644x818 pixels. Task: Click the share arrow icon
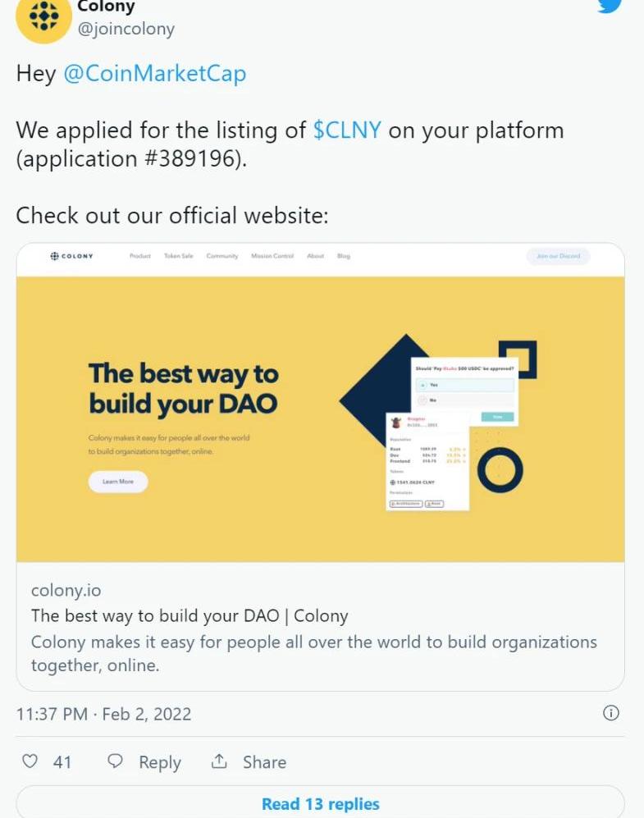click(219, 761)
